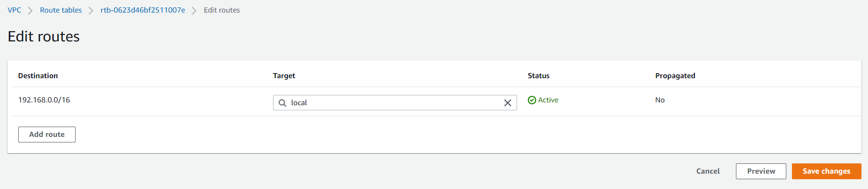Click the green Active checkmark icon
868x189 pixels.
click(532, 100)
